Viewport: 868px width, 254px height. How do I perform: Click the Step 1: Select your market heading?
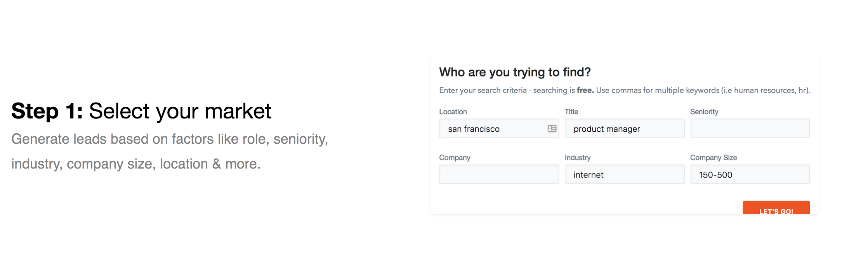[x=141, y=111]
